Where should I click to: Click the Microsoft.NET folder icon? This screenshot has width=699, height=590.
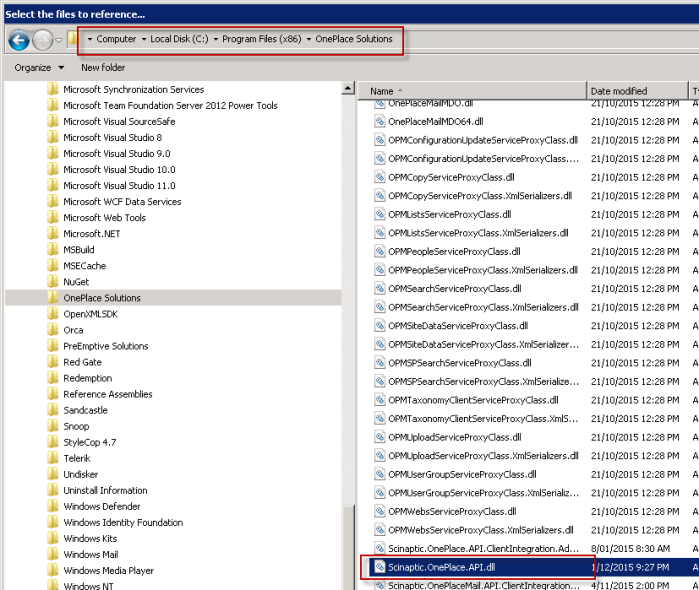(53, 234)
